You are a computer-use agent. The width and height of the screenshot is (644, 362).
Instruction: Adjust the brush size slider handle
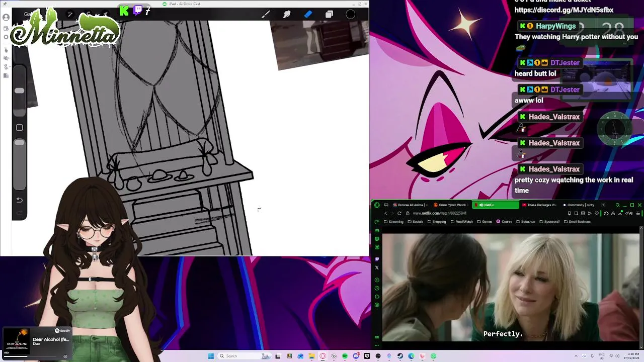[19, 90]
